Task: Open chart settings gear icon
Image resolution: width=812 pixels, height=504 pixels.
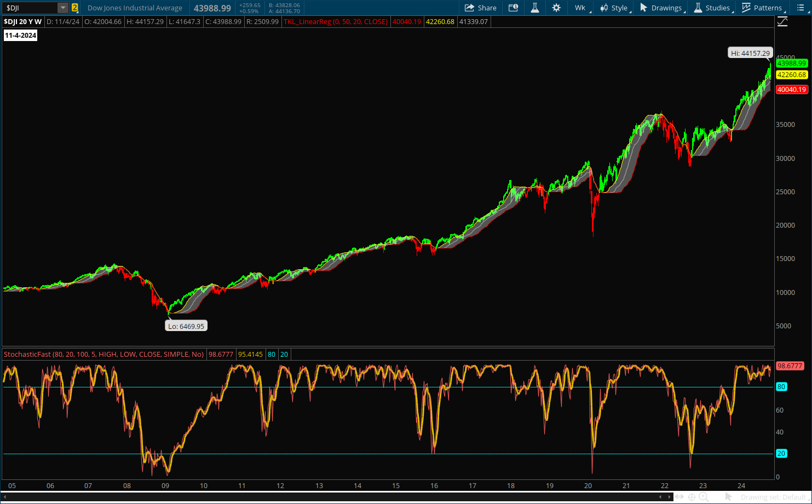Action: 556,8
